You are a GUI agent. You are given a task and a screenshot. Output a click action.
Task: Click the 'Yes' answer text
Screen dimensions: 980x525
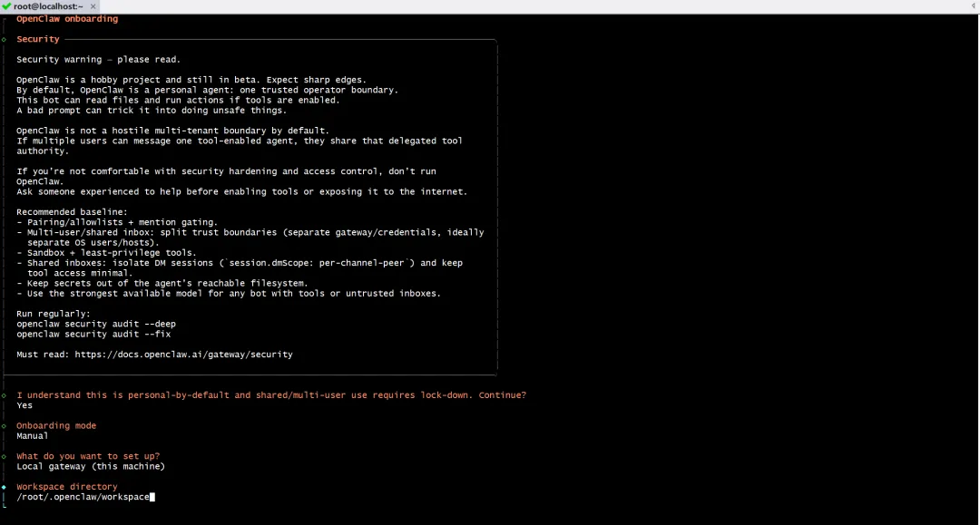click(24, 405)
